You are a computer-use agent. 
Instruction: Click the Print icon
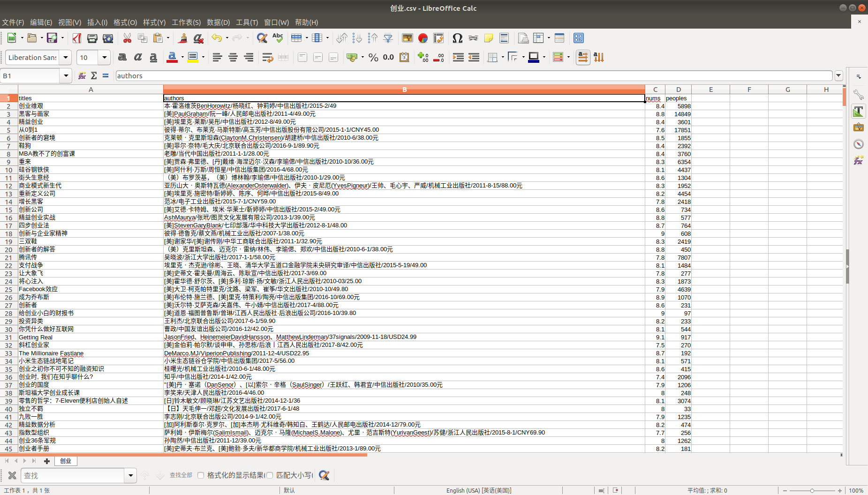coord(92,38)
